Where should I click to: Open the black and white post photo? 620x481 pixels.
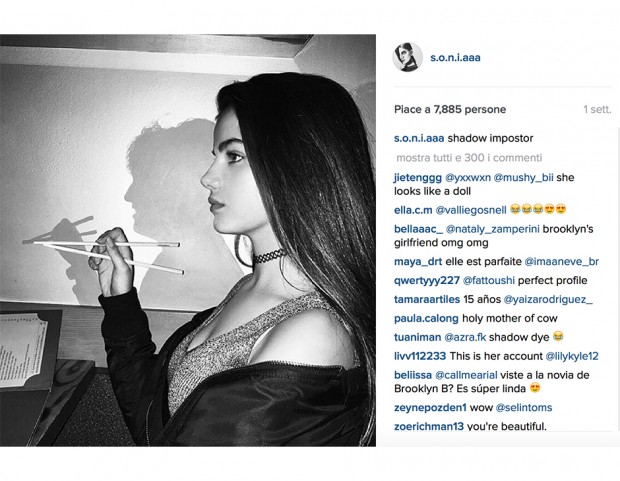pos(188,240)
